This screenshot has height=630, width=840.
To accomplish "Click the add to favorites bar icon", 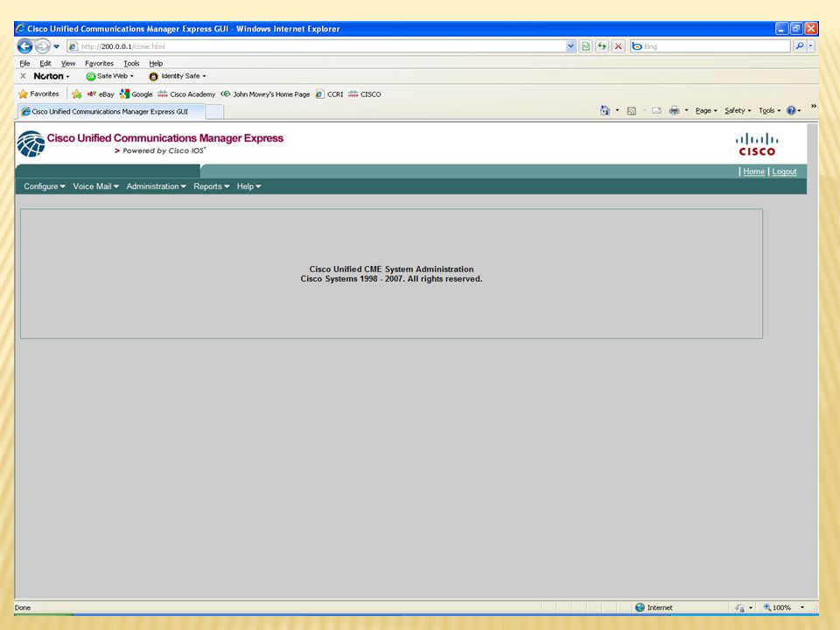I will coord(77,94).
